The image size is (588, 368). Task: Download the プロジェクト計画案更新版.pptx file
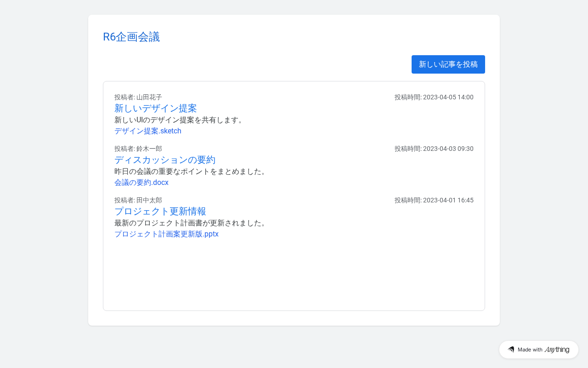click(x=166, y=234)
